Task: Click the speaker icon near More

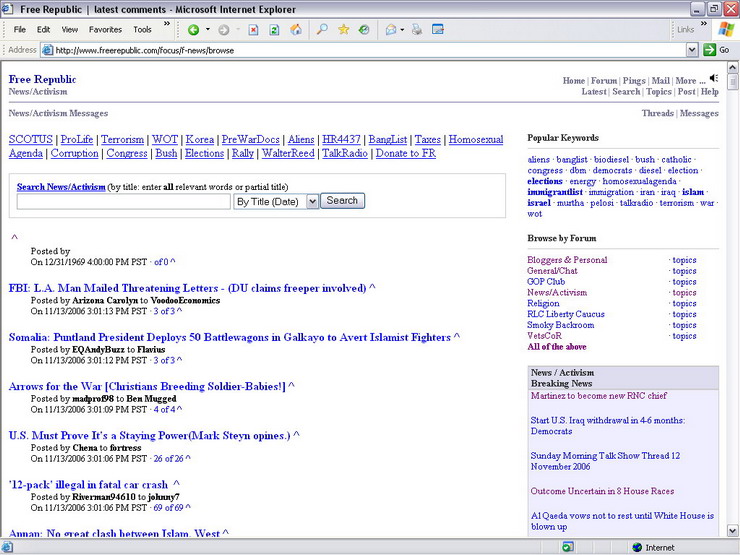Action: [714, 78]
